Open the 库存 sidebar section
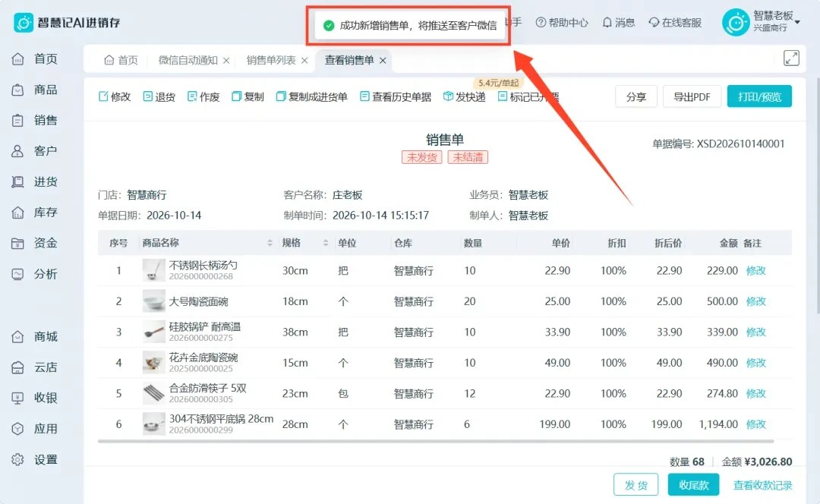Image resolution: width=820 pixels, height=504 pixels. click(x=34, y=213)
